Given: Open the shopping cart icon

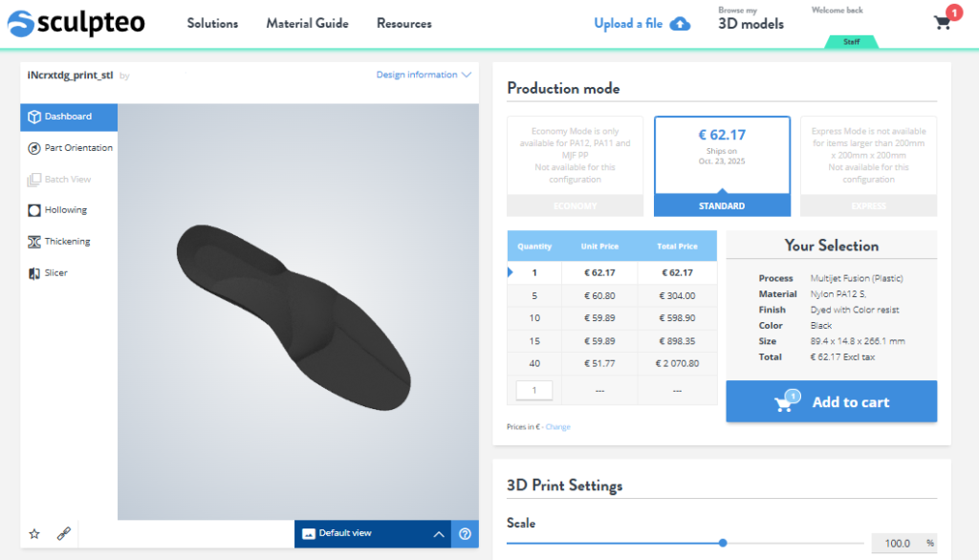Looking at the screenshot, I should pos(942,23).
